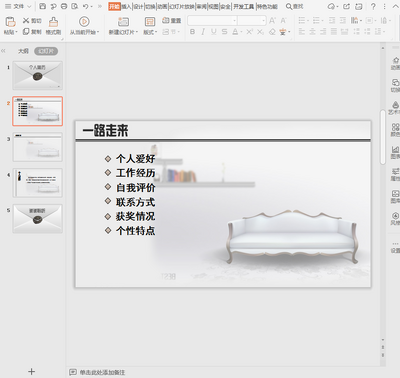Viewport: 400px width, 378px height.
Task: Expand the New Slide (新建幻灯片) dropdown
Action: point(137,32)
